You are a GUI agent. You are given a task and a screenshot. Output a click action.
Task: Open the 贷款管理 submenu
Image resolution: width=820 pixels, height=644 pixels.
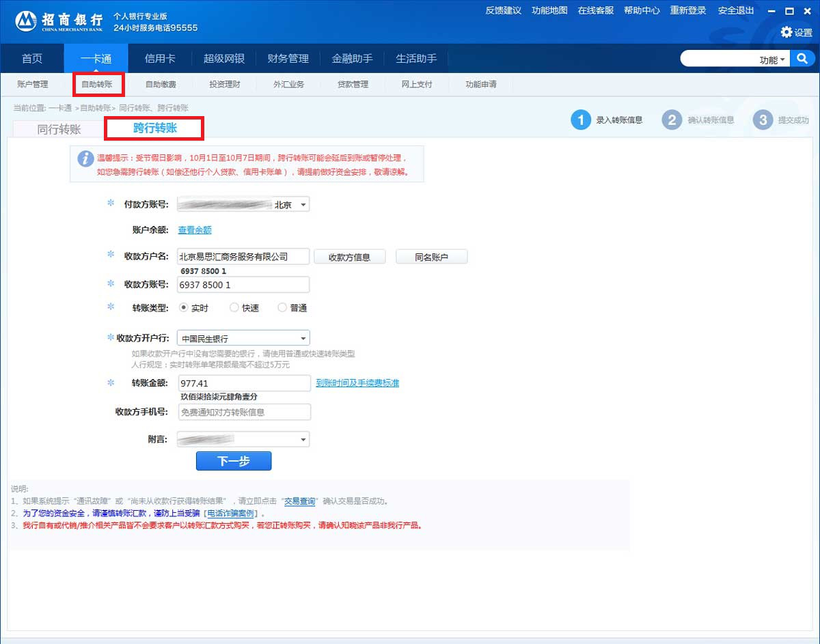[x=353, y=85]
